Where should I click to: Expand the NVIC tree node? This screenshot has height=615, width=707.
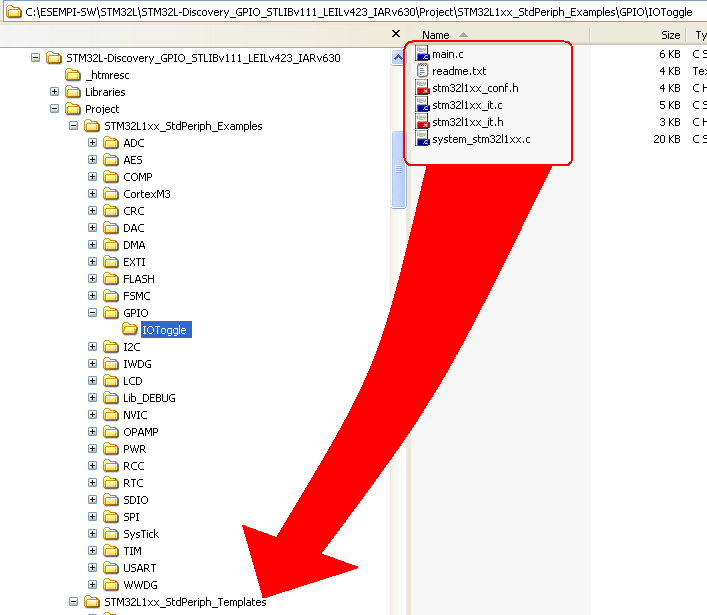(x=92, y=415)
